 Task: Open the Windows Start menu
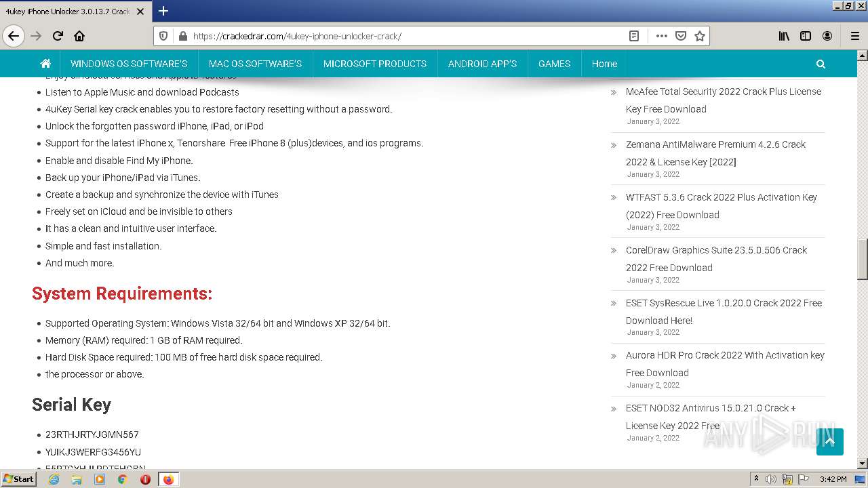tap(19, 479)
